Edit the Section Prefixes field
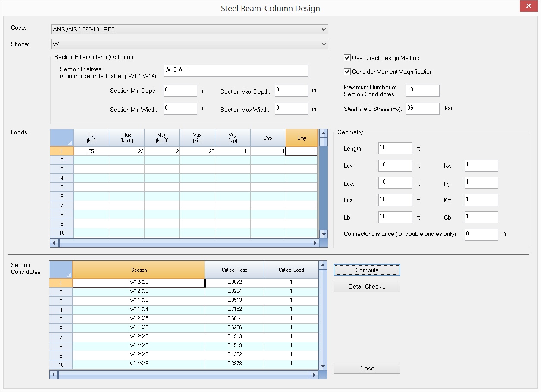541x392 pixels. pyautogui.click(x=236, y=71)
